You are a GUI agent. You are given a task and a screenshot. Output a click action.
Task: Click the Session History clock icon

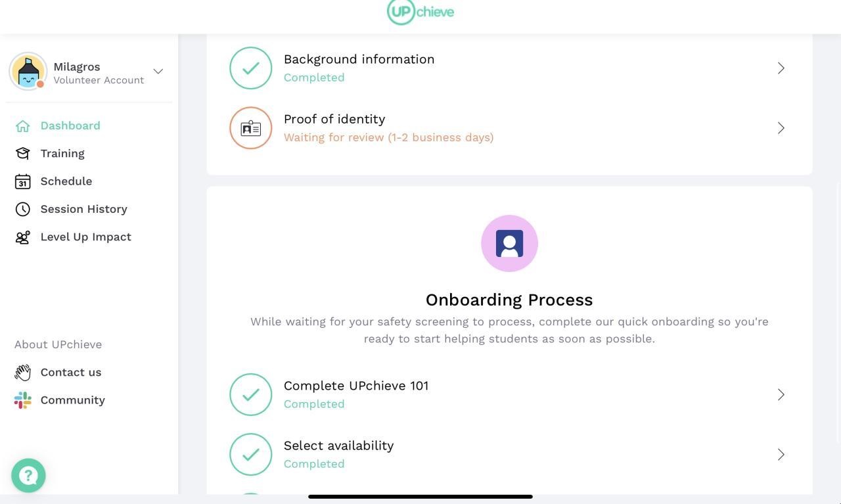pyautogui.click(x=23, y=209)
